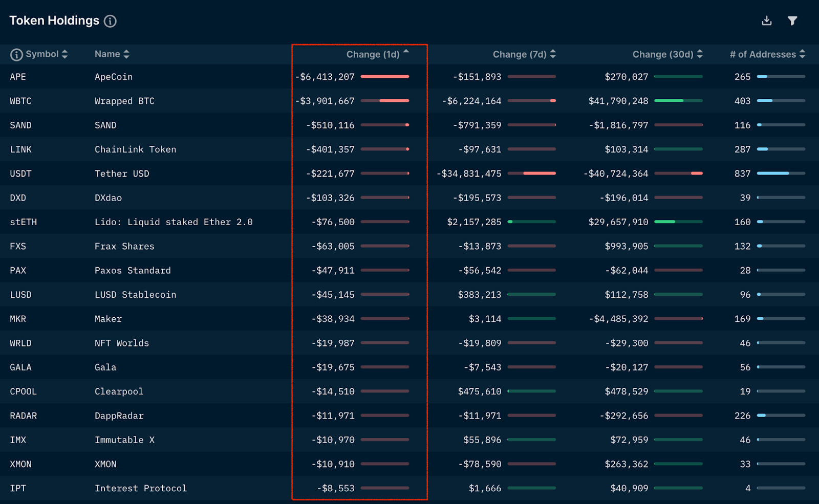This screenshot has width=819, height=504.
Task: Click the Interest Protocol name
Action: coord(141,489)
